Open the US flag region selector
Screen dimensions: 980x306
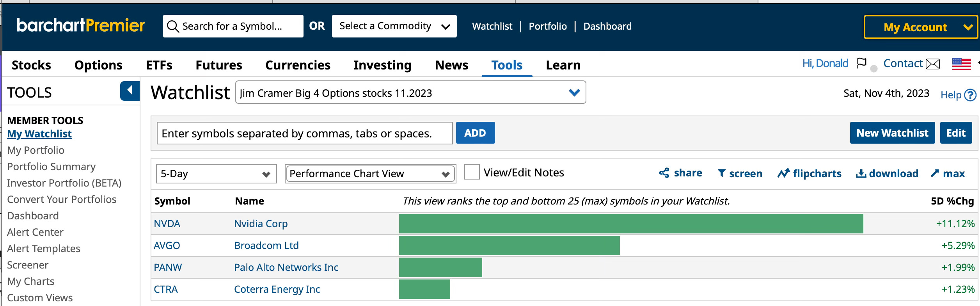[x=962, y=64]
